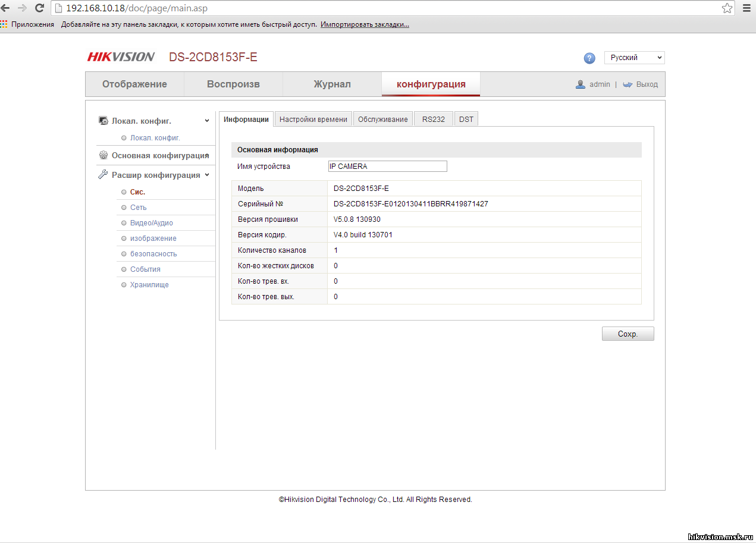Open the DST tab
The image size is (756, 543).
point(466,119)
